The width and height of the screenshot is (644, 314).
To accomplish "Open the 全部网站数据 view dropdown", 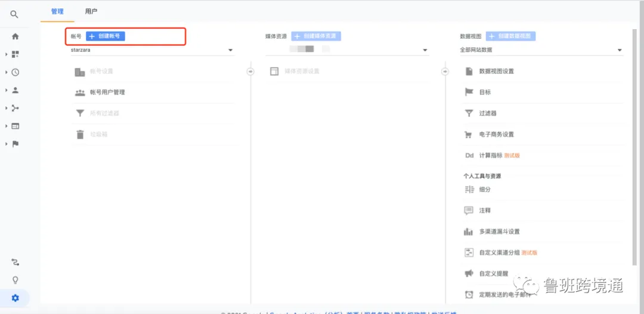I will tap(541, 50).
